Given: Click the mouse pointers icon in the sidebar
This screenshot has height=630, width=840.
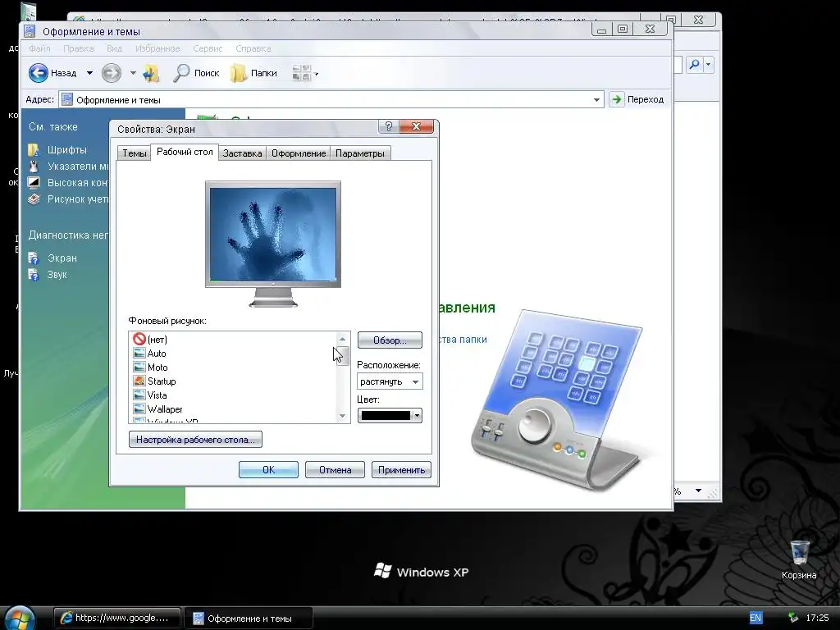Looking at the screenshot, I should pyautogui.click(x=34, y=167).
